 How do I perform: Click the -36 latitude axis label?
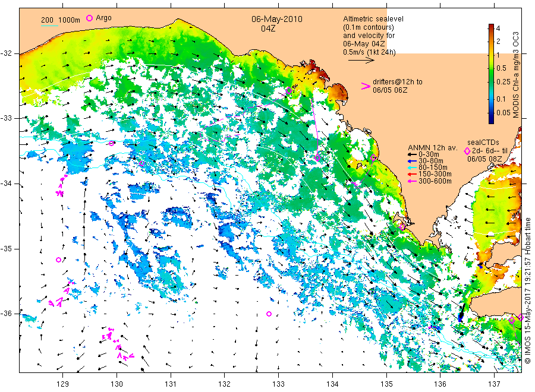6,314
